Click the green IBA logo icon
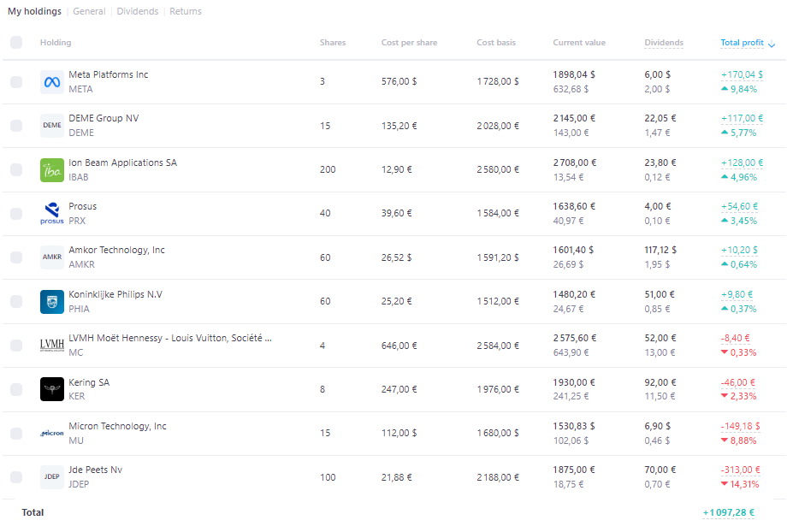This screenshot has width=793, height=532. (x=52, y=170)
